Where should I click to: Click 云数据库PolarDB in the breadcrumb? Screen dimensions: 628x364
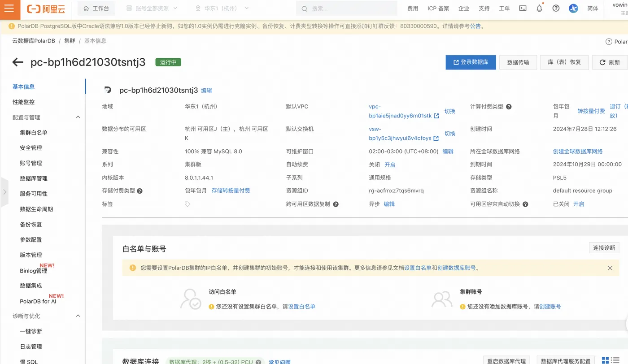[x=34, y=41]
